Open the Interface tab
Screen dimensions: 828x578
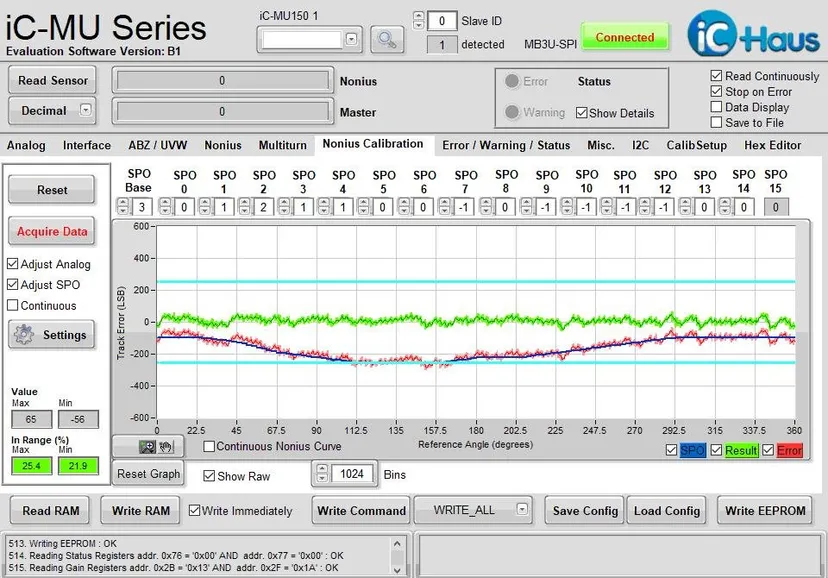87,145
